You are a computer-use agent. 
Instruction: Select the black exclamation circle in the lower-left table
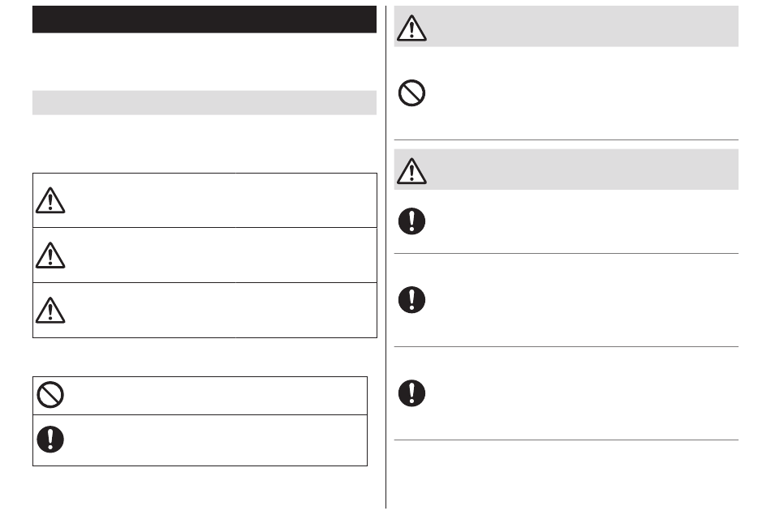(50, 440)
